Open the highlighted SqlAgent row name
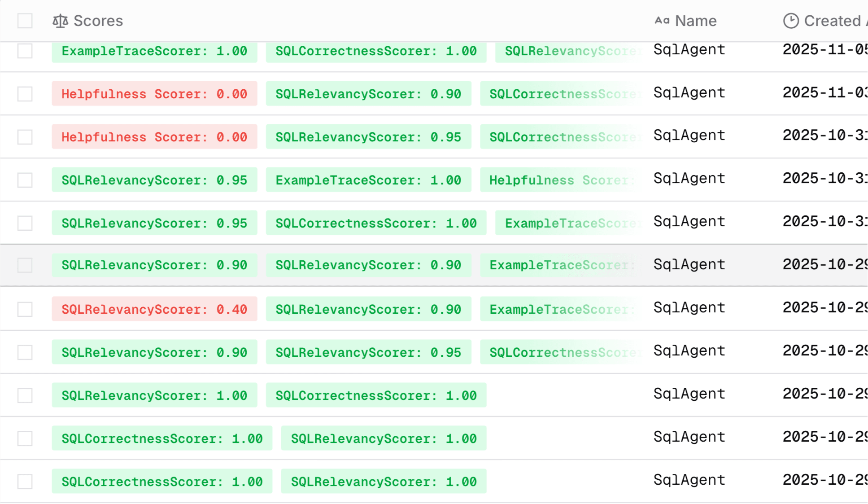 689,265
